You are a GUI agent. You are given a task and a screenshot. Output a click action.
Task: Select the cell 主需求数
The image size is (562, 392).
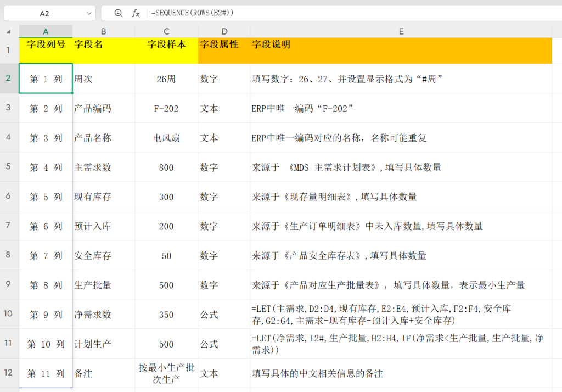(x=104, y=167)
